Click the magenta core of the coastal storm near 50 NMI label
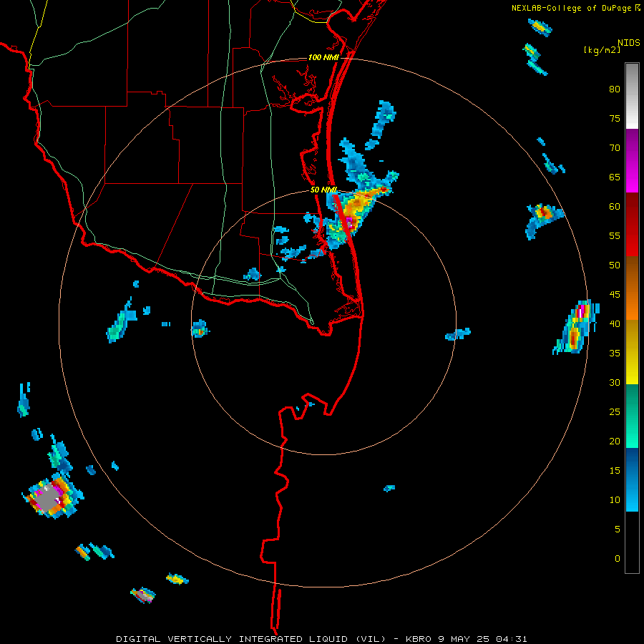This screenshot has height=644, width=644. click(349, 223)
